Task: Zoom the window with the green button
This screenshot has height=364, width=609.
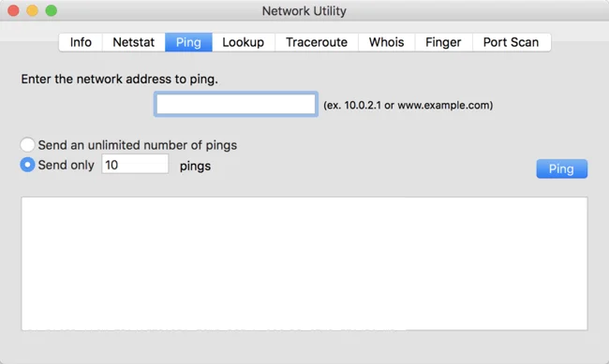Action: [x=52, y=10]
